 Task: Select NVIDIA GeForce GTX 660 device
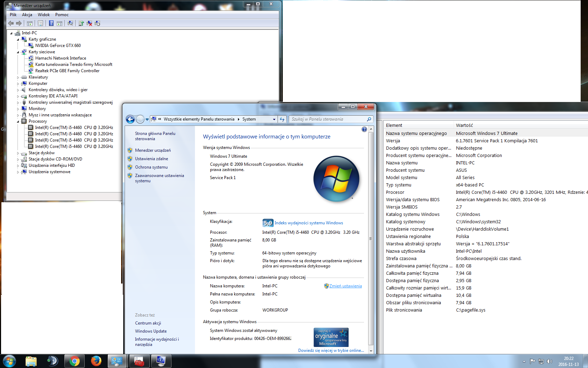pyautogui.click(x=58, y=46)
